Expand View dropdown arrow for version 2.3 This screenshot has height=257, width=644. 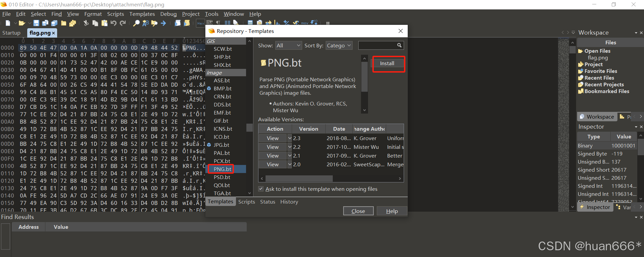click(290, 138)
